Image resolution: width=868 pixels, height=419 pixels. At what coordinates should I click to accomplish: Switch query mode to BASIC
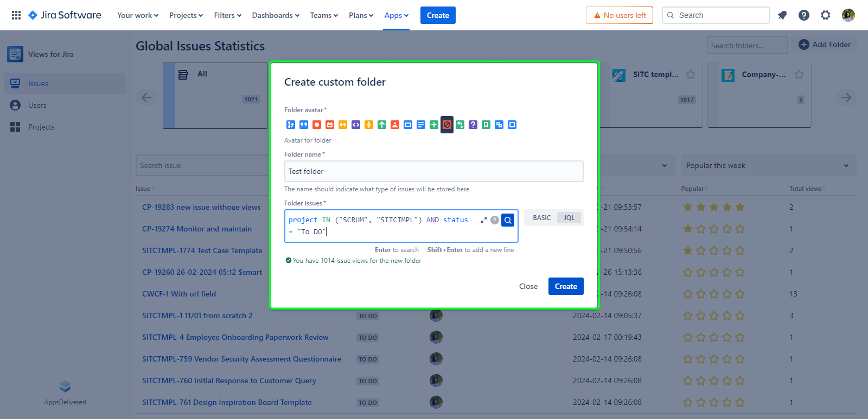pyautogui.click(x=541, y=218)
